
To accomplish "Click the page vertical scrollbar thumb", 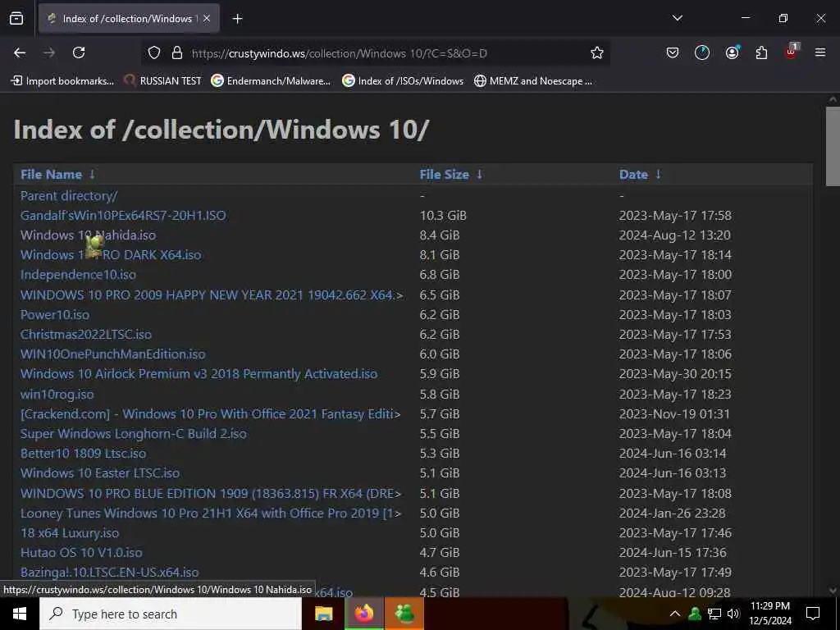I will coord(833,146).
